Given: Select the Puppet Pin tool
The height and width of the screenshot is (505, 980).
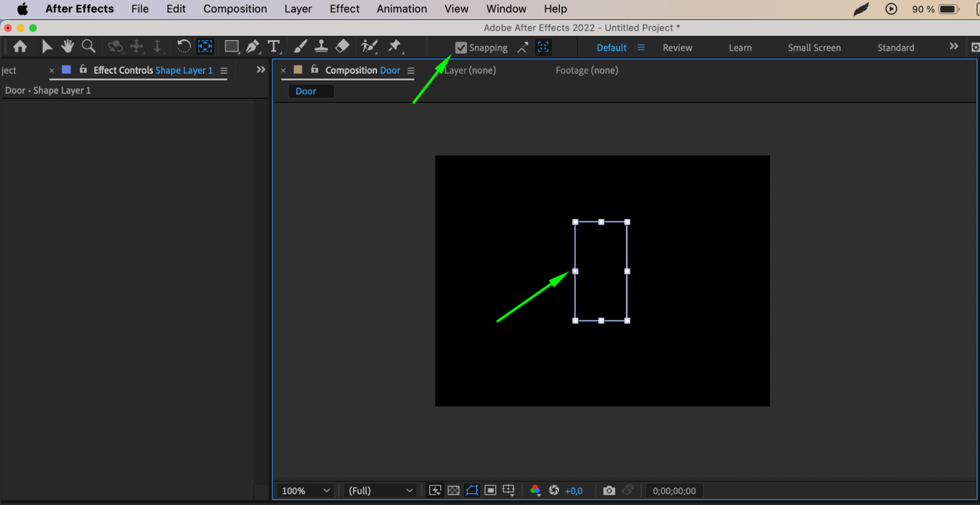Looking at the screenshot, I should point(394,47).
